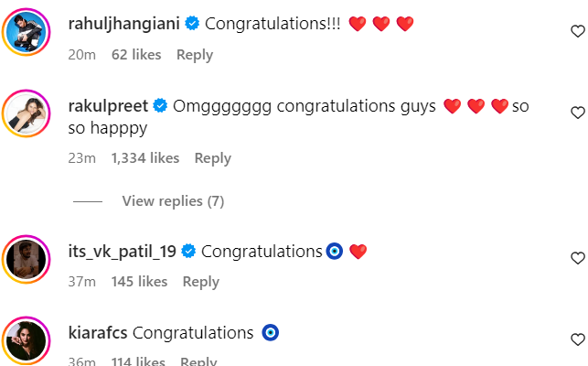Open rahuljhangiani's profile picture
Screen dimensions: 588x366
point(27,33)
